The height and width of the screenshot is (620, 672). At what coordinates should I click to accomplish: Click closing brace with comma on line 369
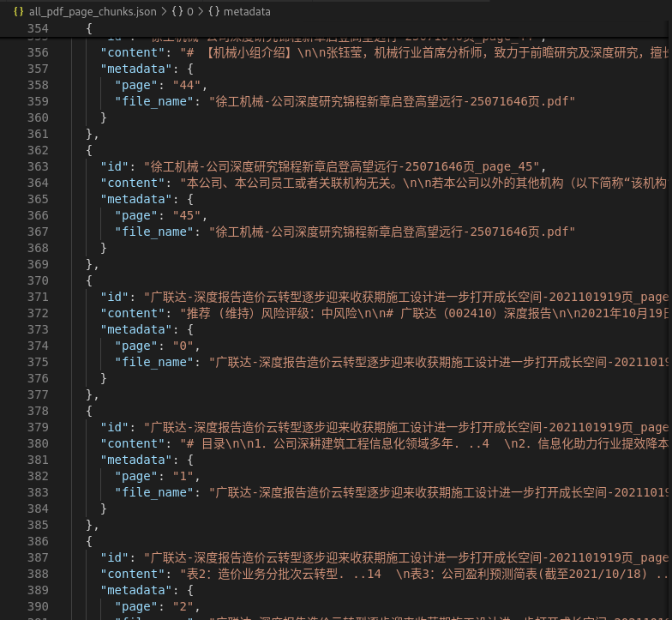pos(93,264)
